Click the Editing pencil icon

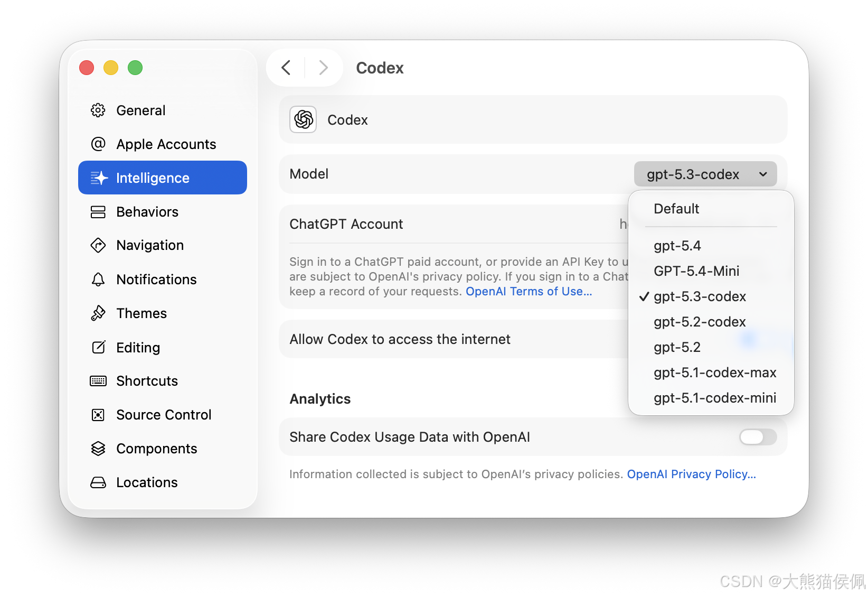point(98,347)
